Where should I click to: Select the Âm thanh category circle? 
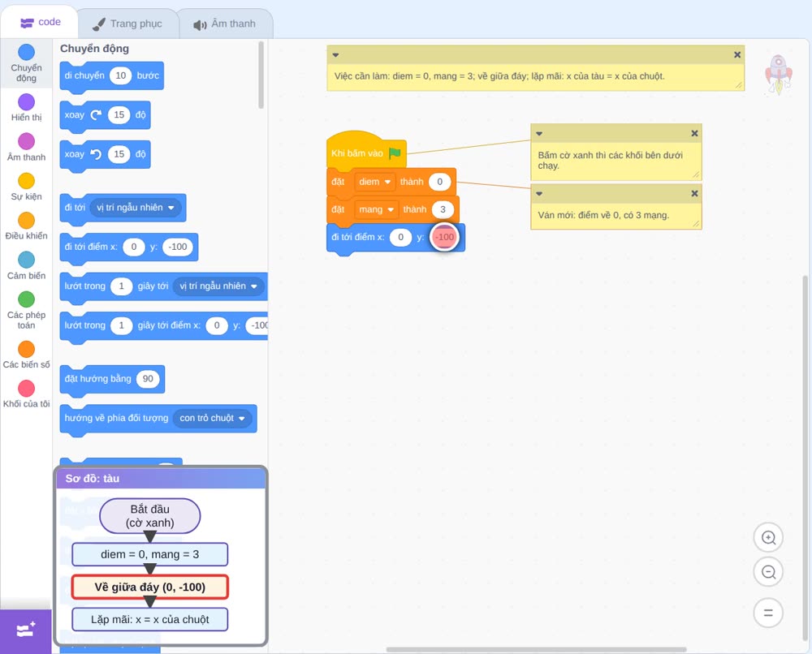(x=27, y=141)
